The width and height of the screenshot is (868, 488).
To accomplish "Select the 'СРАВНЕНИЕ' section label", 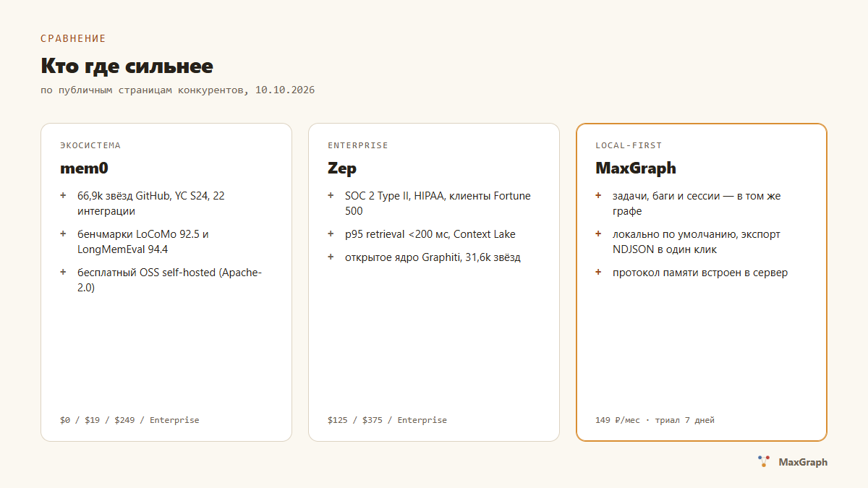I will [x=73, y=38].
